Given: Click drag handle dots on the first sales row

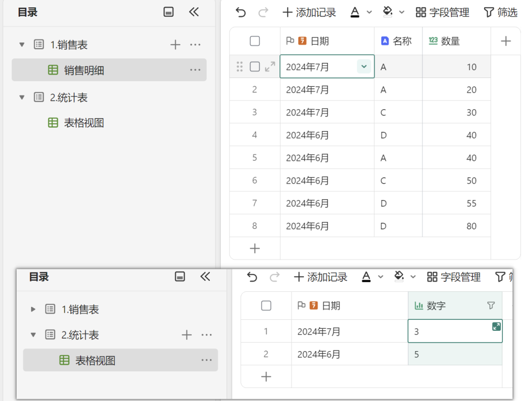Looking at the screenshot, I should pos(240,67).
